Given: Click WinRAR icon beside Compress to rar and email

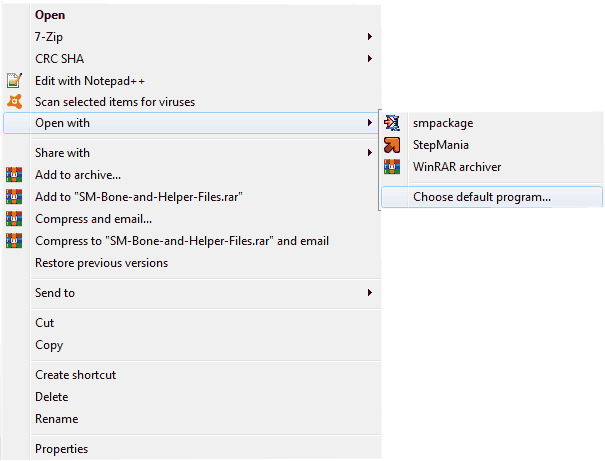Looking at the screenshot, I should click(x=14, y=241).
